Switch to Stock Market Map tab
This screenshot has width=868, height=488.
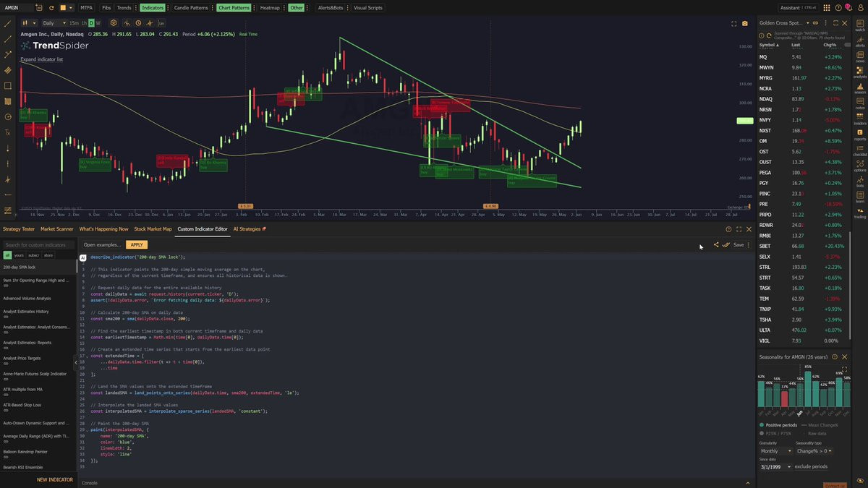153,228
